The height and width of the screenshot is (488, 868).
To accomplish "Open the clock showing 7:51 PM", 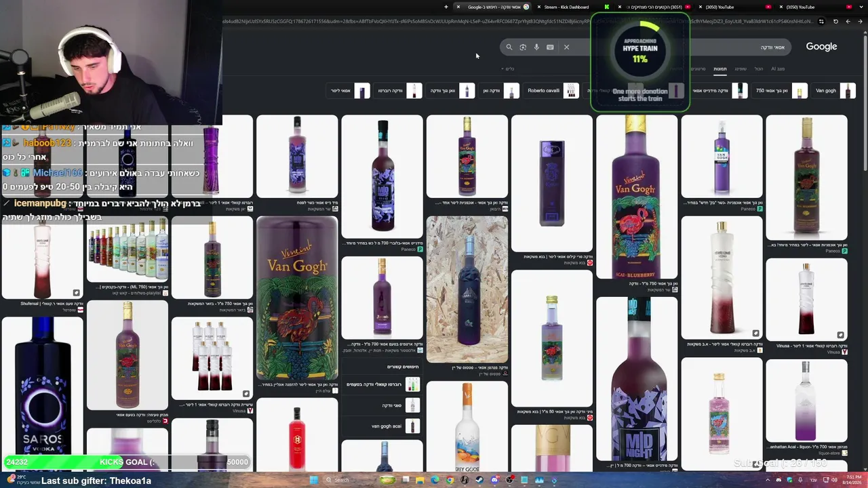I will [x=852, y=480].
